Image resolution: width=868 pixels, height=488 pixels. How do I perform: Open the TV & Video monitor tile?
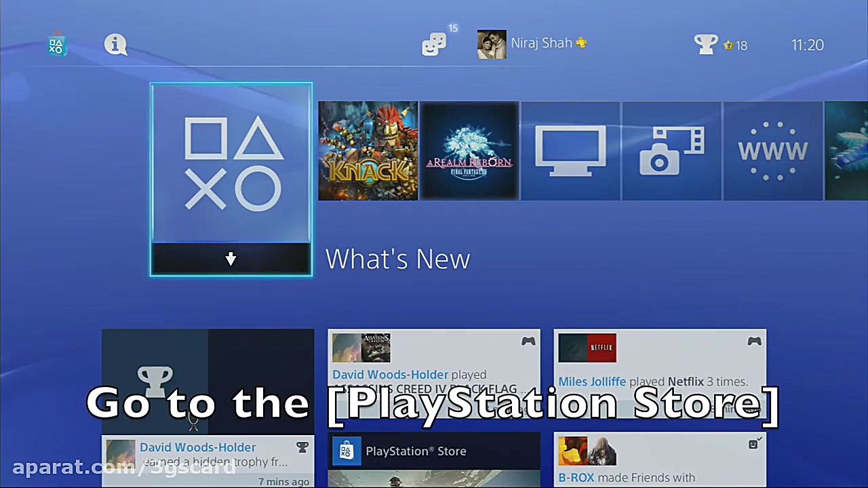click(x=570, y=151)
